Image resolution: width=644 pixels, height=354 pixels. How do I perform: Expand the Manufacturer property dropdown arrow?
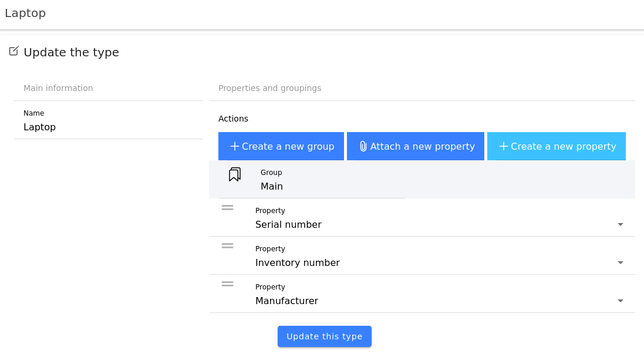click(x=620, y=301)
